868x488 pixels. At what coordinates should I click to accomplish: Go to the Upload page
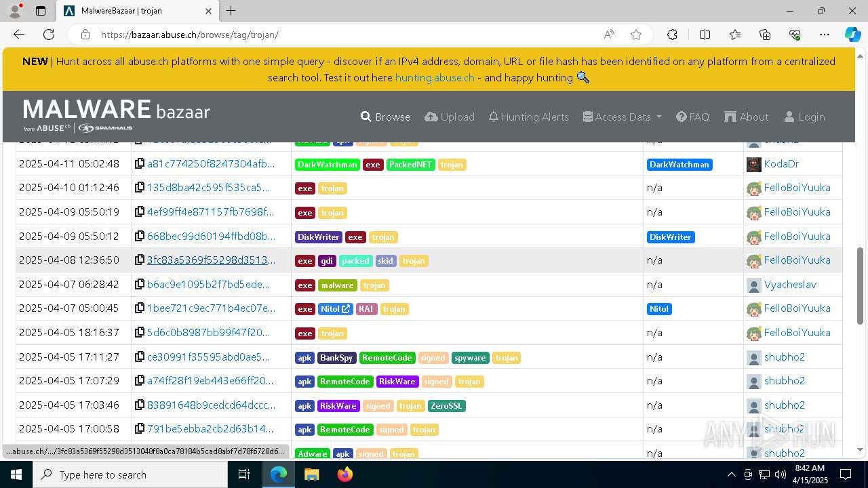tap(450, 117)
